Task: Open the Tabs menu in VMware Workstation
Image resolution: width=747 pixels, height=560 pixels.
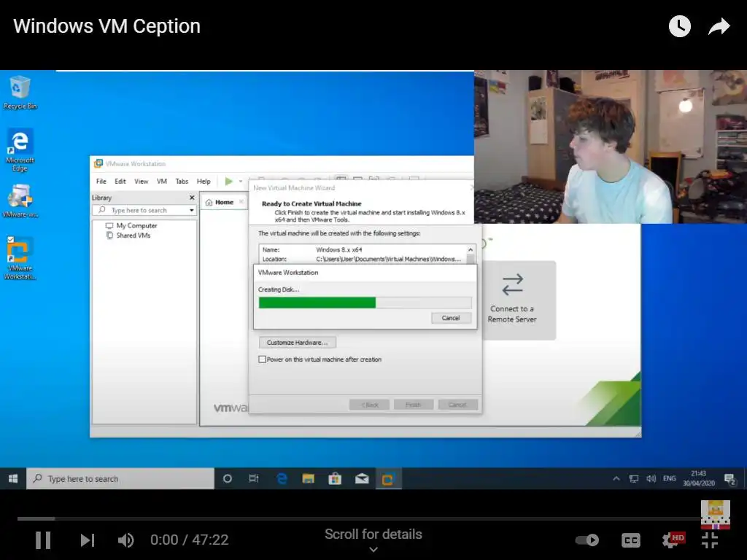Action: coord(182,182)
